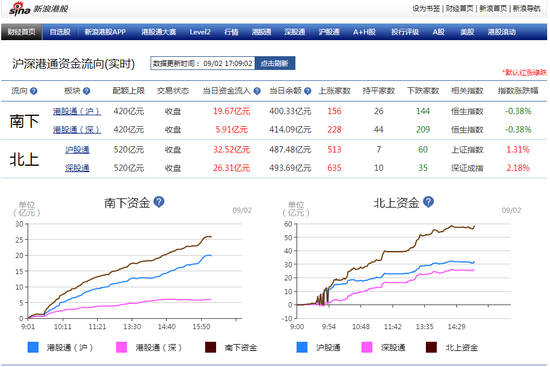Click the 上证指数 related index cell
The height and width of the screenshot is (367, 550).
[467, 150]
